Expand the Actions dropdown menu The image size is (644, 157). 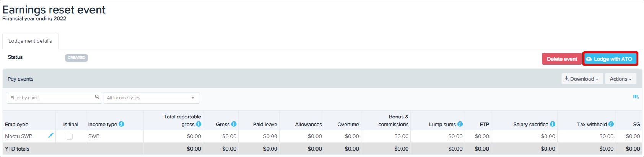(x=620, y=79)
